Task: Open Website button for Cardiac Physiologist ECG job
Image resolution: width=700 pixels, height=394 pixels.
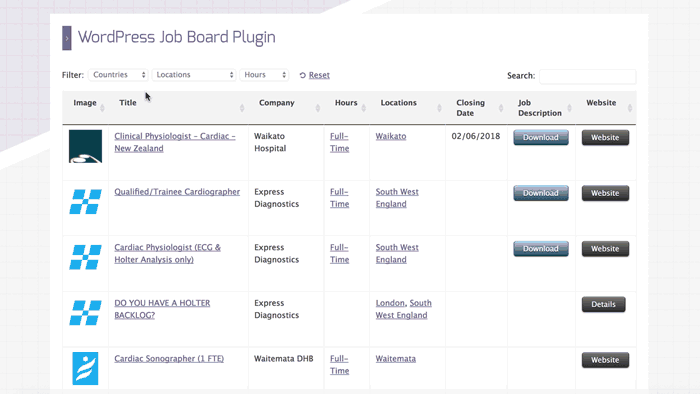Action: coord(605,249)
